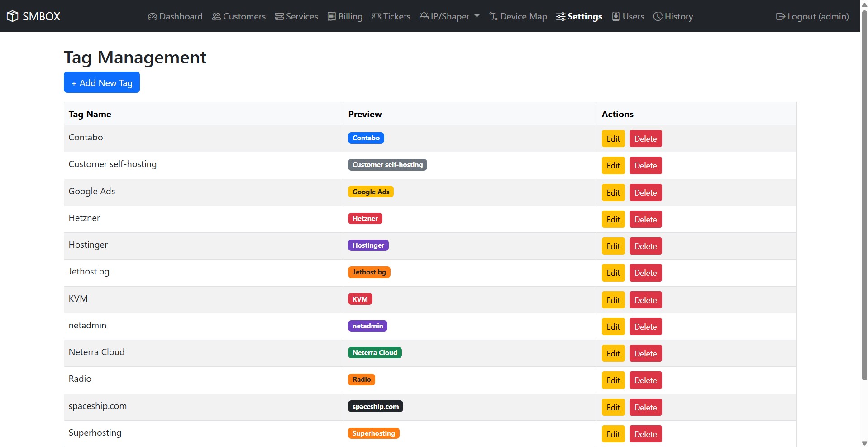Delete the Superhosting tag
Screen dimensions: 868x447
click(645, 434)
